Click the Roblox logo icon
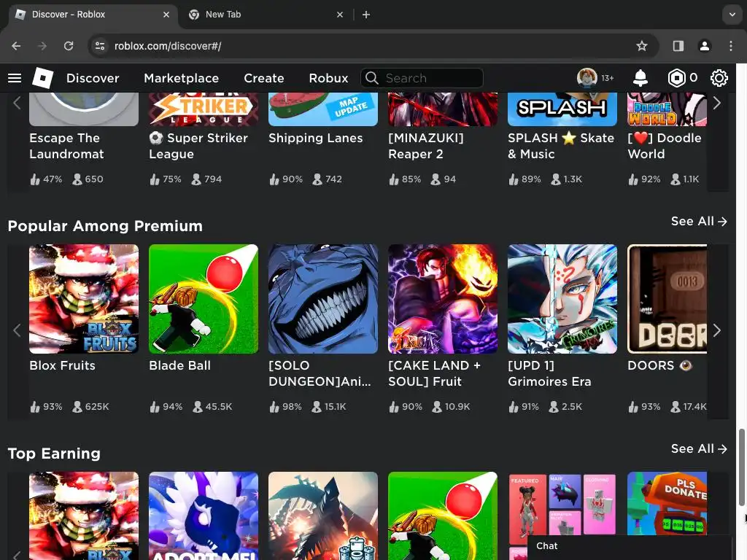Viewport: 747px width, 560px height. pos(43,77)
